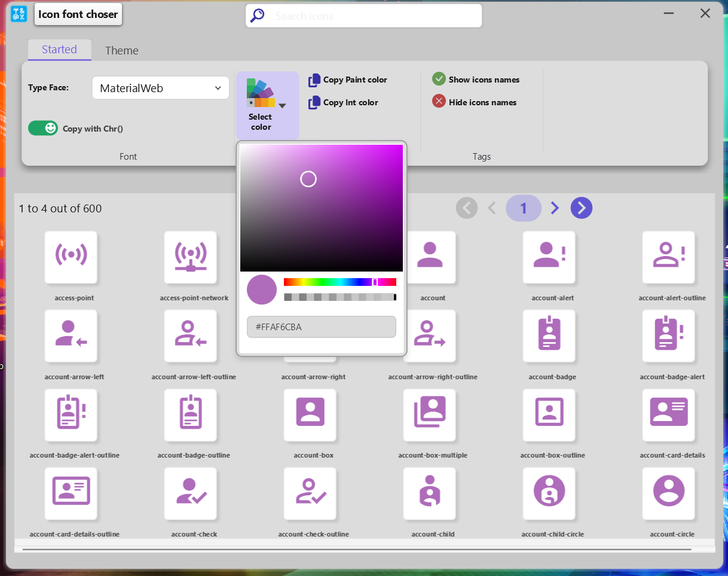
Task: Click Copy Paint color
Action: point(348,80)
